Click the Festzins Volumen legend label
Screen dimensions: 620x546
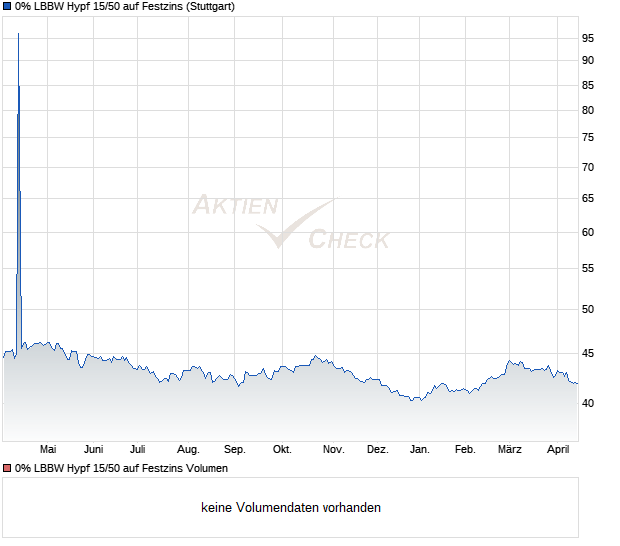121,468
